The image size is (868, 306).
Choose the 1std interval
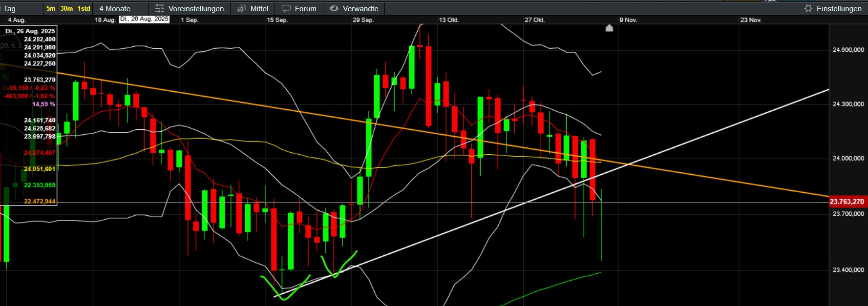(84, 9)
